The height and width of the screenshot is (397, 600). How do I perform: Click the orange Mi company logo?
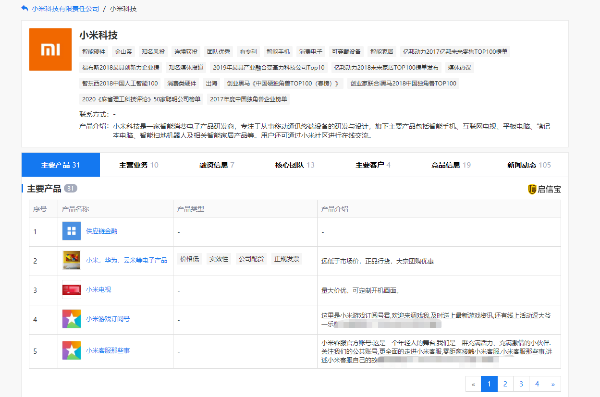pos(51,49)
